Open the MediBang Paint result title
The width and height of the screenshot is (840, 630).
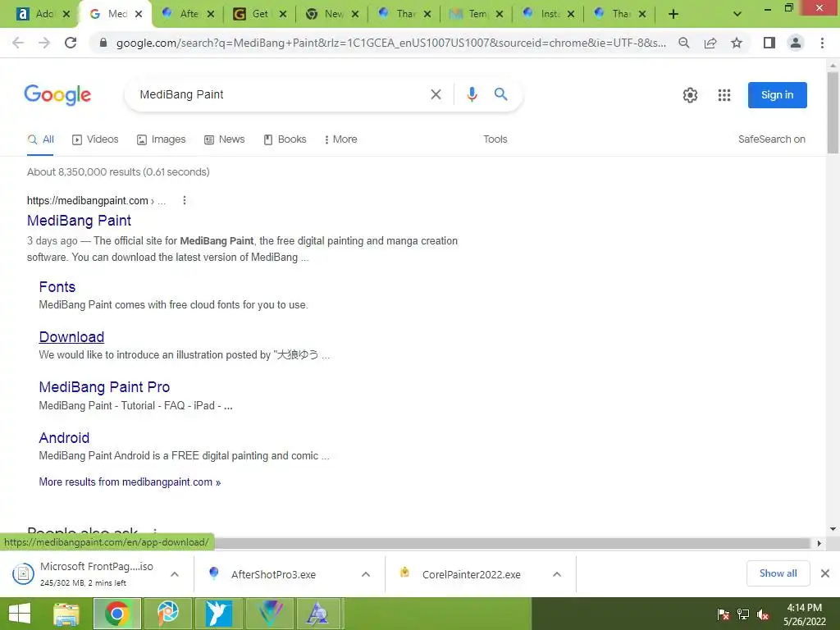click(80, 221)
